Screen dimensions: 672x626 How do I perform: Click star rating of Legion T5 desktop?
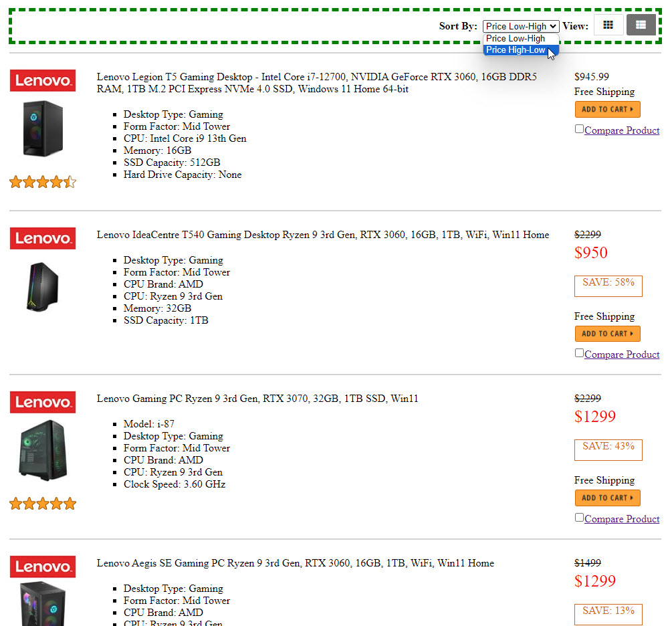click(x=43, y=182)
